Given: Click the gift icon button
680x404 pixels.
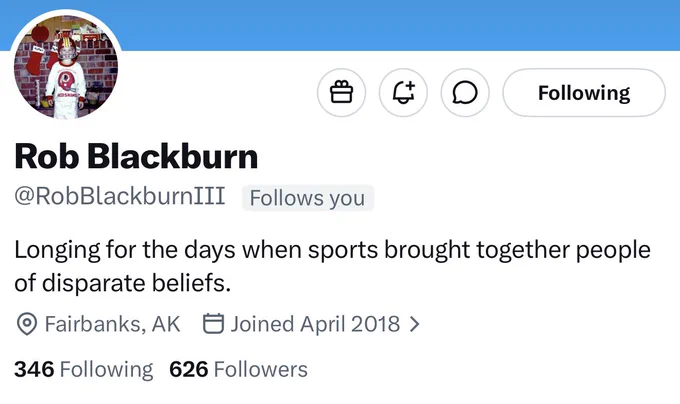Looking at the screenshot, I should pyautogui.click(x=341, y=93).
